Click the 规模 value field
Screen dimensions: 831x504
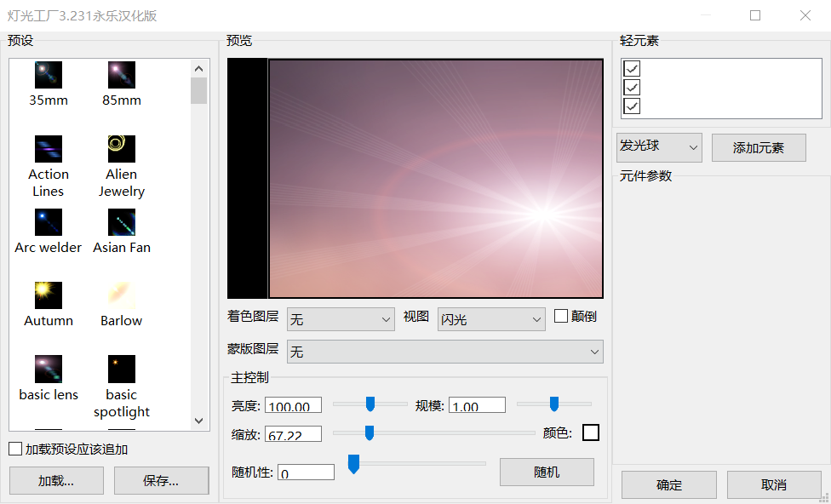tap(477, 405)
